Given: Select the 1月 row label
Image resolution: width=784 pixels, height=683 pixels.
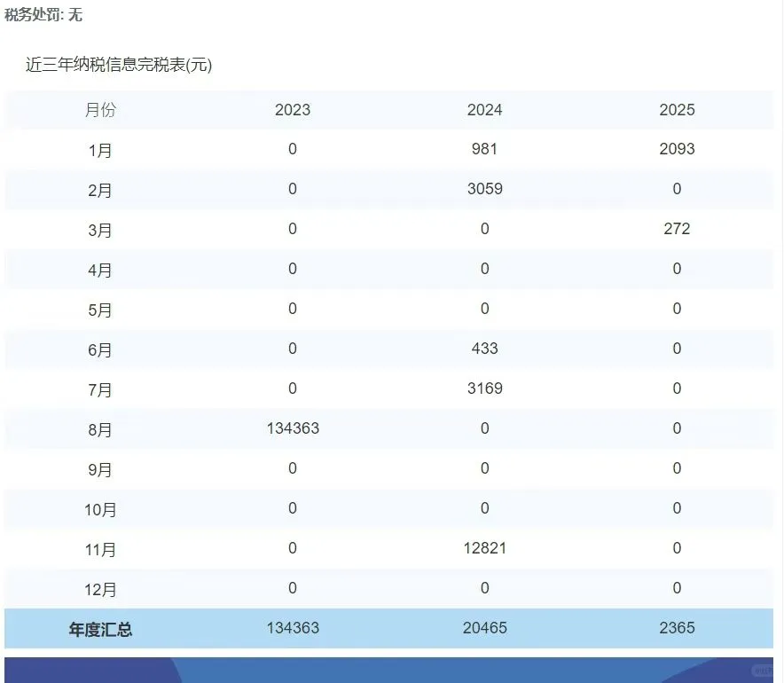Looking at the screenshot, I should (x=100, y=150).
